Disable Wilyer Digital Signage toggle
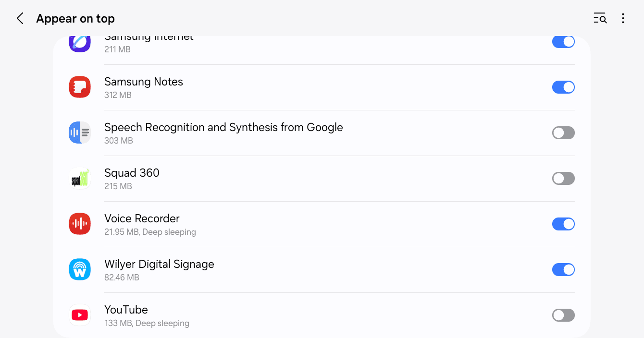The width and height of the screenshot is (644, 338). (563, 269)
